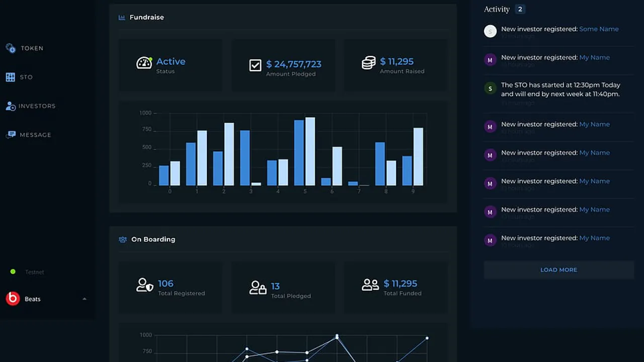644x362 pixels.
Task: Click the Load More button
Action: 559,270
